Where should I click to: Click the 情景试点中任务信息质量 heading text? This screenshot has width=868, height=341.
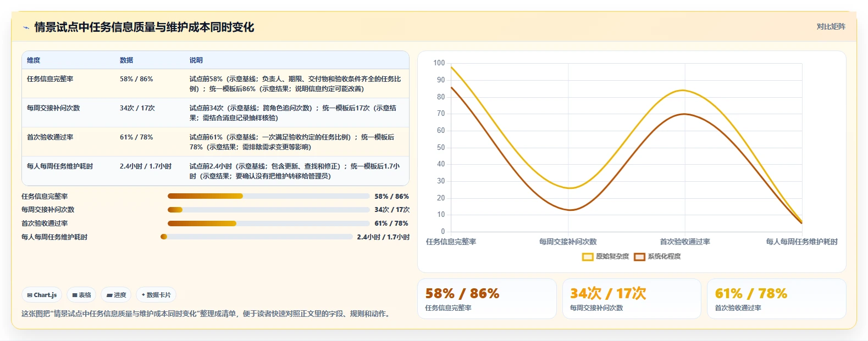pyautogui.click(x=144, y=27)
